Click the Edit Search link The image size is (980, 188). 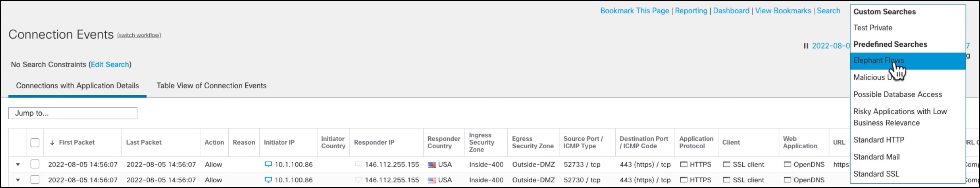[110, 65]
